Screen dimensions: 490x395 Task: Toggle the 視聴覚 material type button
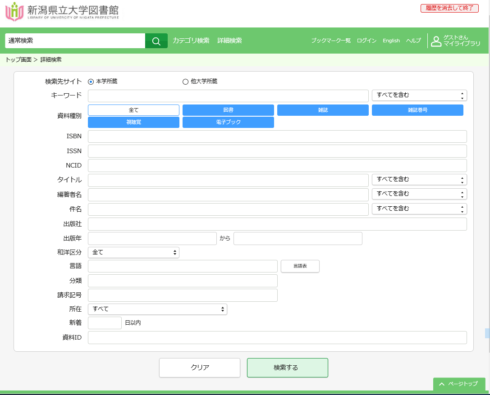tap(134, 122)
